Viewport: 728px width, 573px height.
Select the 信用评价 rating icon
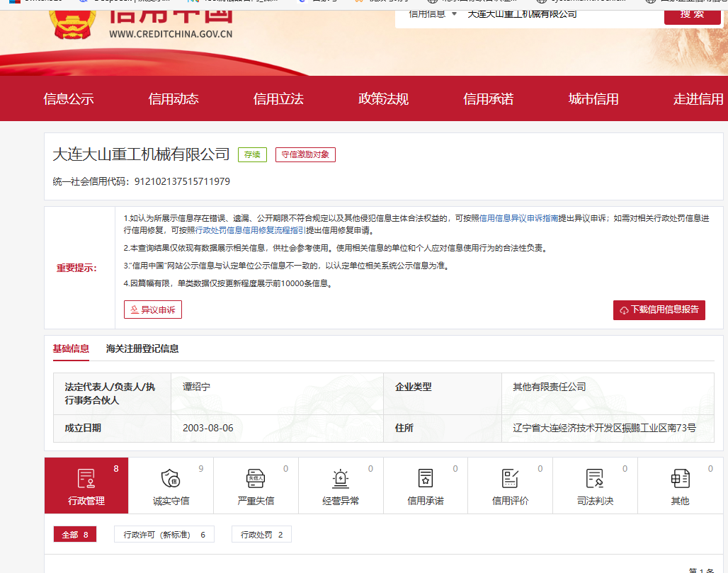(510, 478)
